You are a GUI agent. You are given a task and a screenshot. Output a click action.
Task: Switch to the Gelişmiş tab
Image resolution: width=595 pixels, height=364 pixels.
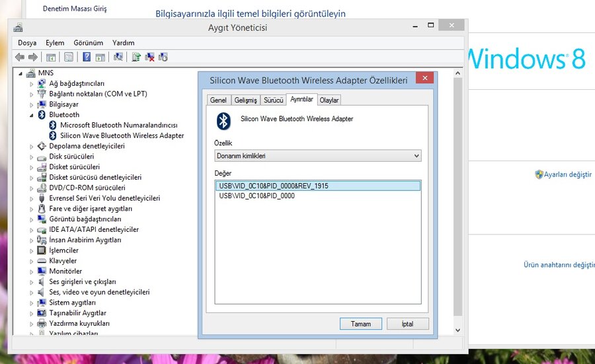coord(245,100)
